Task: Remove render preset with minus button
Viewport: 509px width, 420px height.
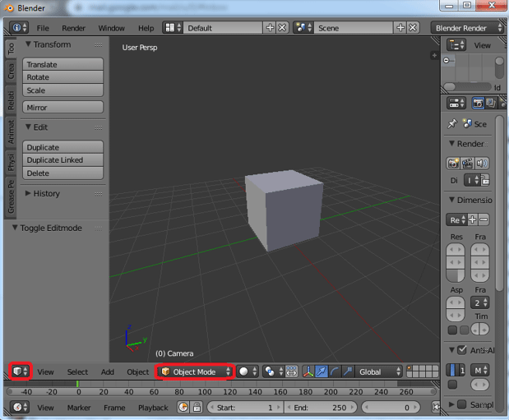Action: (484, 219)
